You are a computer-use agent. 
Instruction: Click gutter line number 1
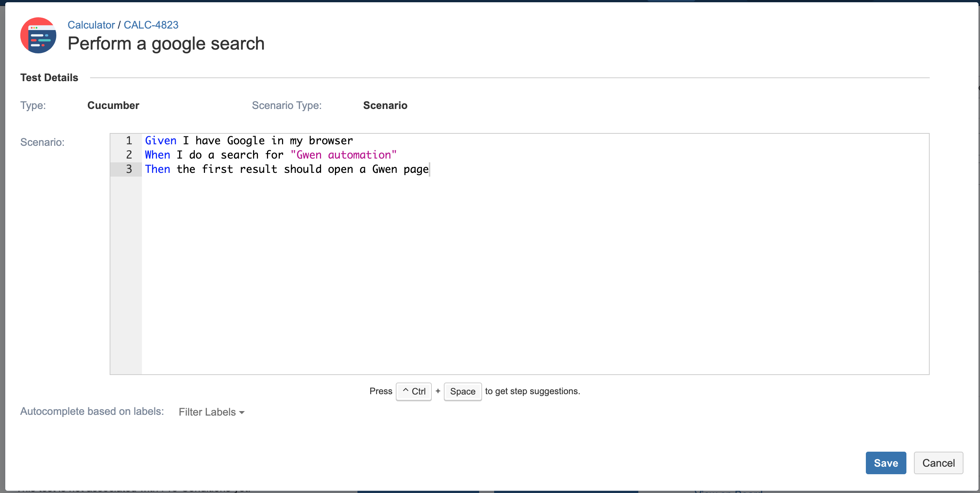[x=129, y=141]
